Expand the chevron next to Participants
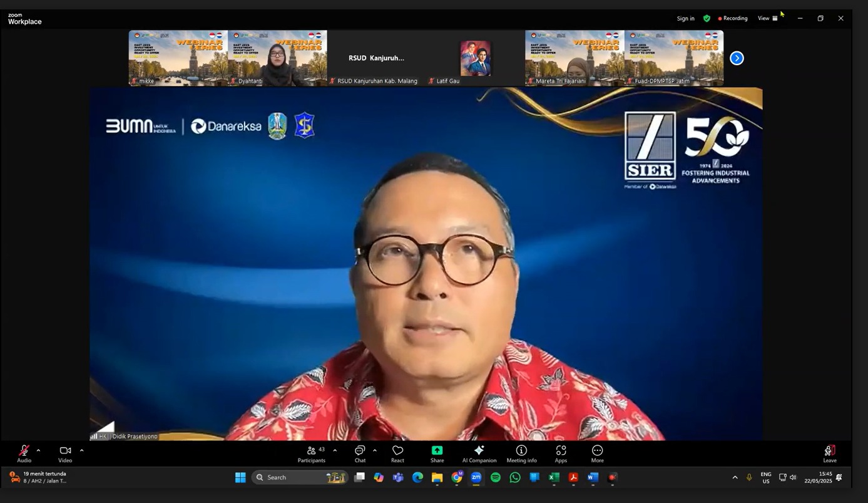 coord(335,450)
